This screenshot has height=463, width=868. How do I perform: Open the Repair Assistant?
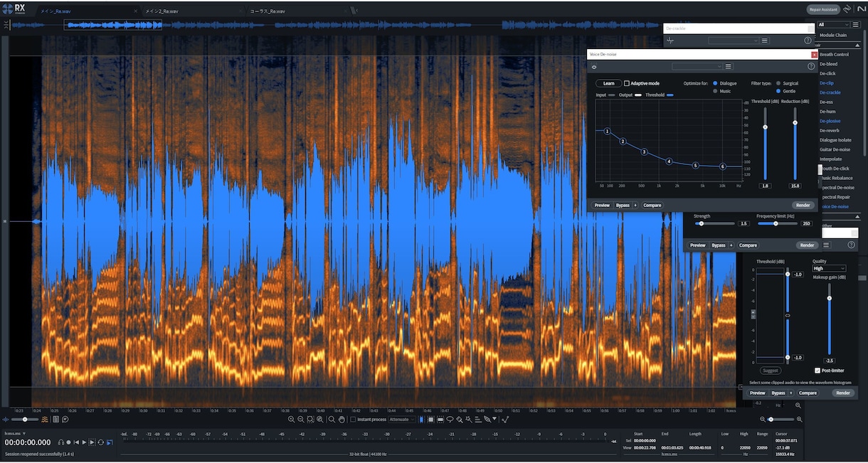(823, 9)
